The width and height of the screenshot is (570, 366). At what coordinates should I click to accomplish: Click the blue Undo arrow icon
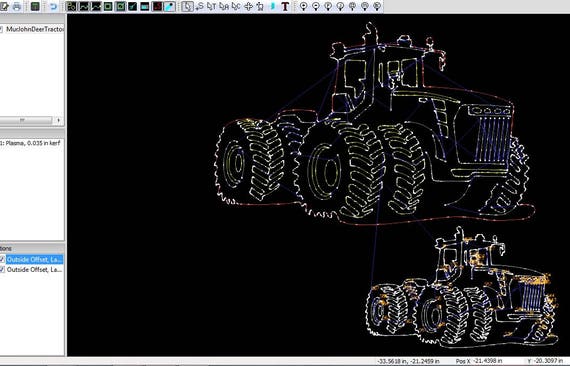[53, 7]
